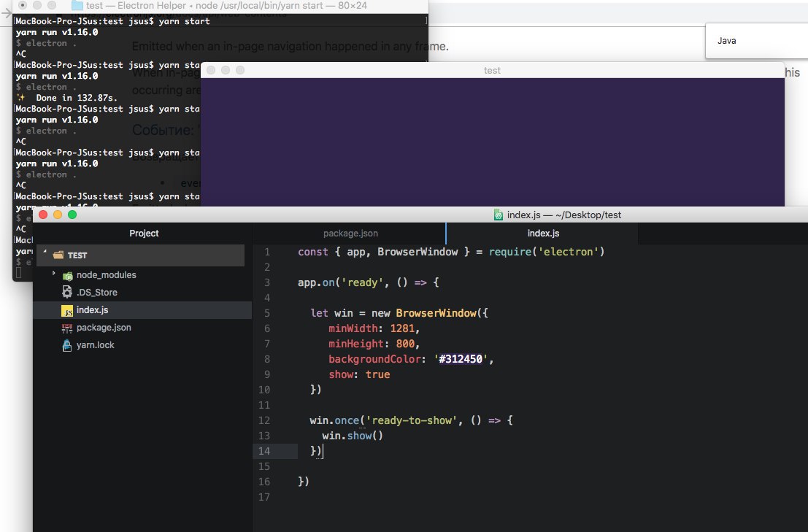The width and height of the screenshot is (808, 532).
Task: Click the TEST project folder icon
Action: pyautogui.click(x=58, y=255)
